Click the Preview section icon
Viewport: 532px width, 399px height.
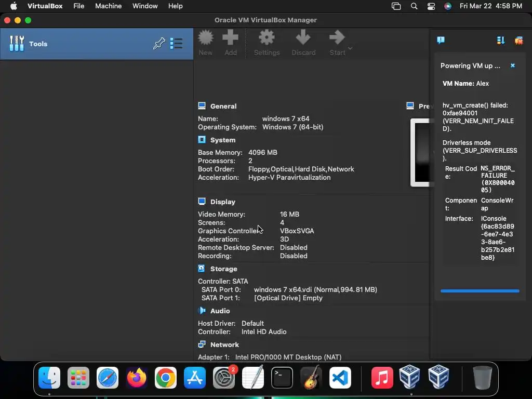tap(410, 106)
